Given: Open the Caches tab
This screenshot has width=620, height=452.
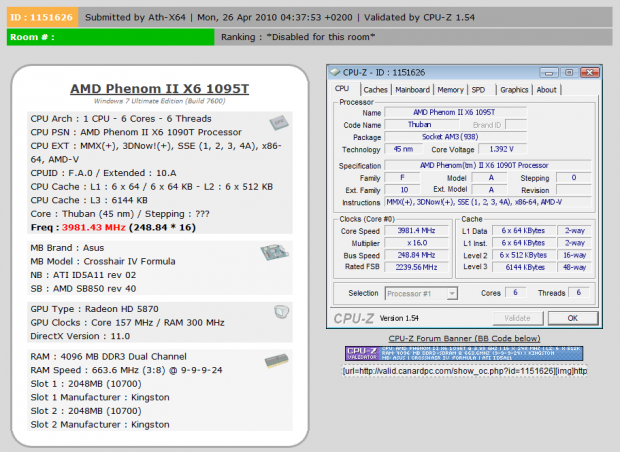Looking at the screenshot, I should (375, 90).
